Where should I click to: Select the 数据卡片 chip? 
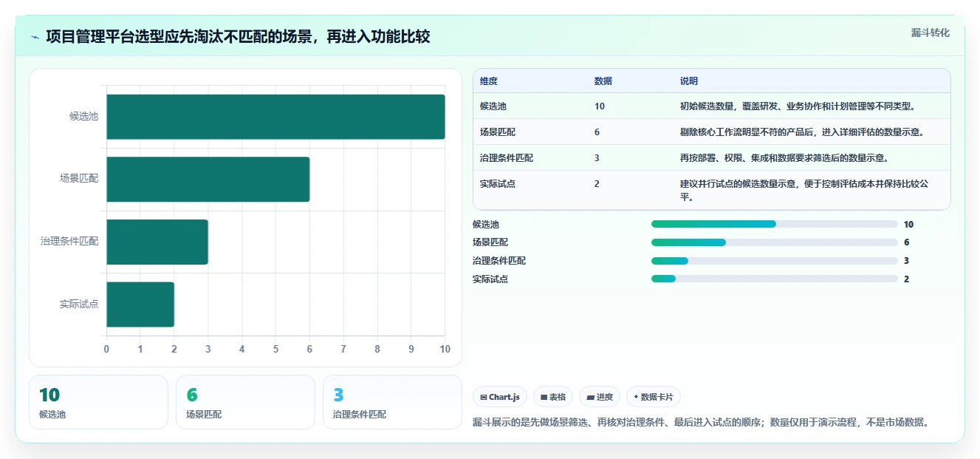click(x=654, y=397)
